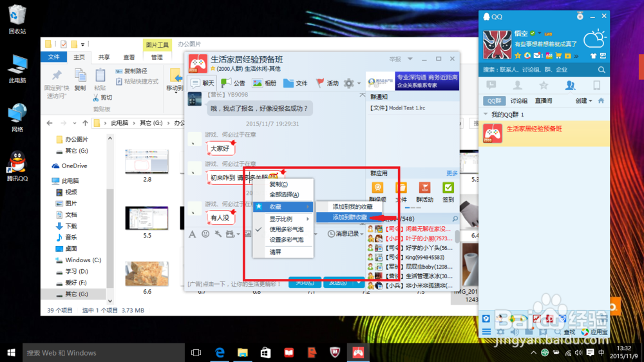Launch the 腾讯QQ desktop shortcut
Image resolution: width=644 pixels, height=362 pixels.
click(x=17, y=166)
